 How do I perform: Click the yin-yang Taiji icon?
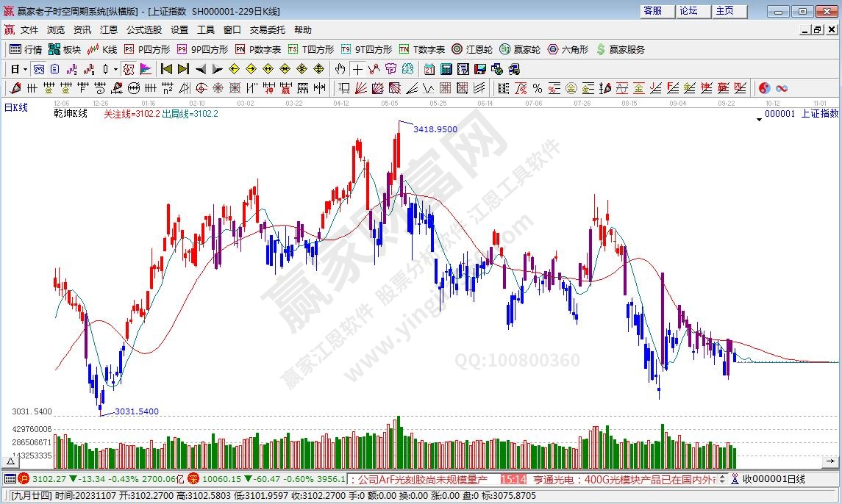coord(764,88)
